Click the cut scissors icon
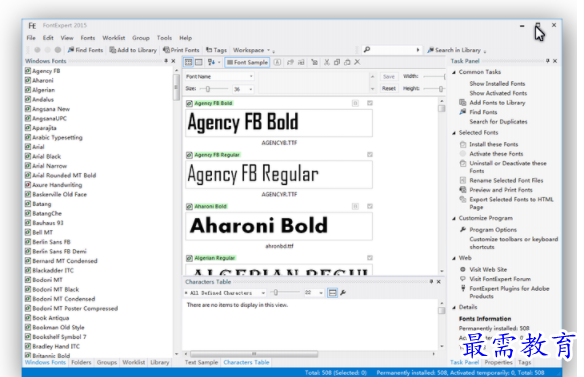Viewport: 584px width, 377px height. click(327, 62)
